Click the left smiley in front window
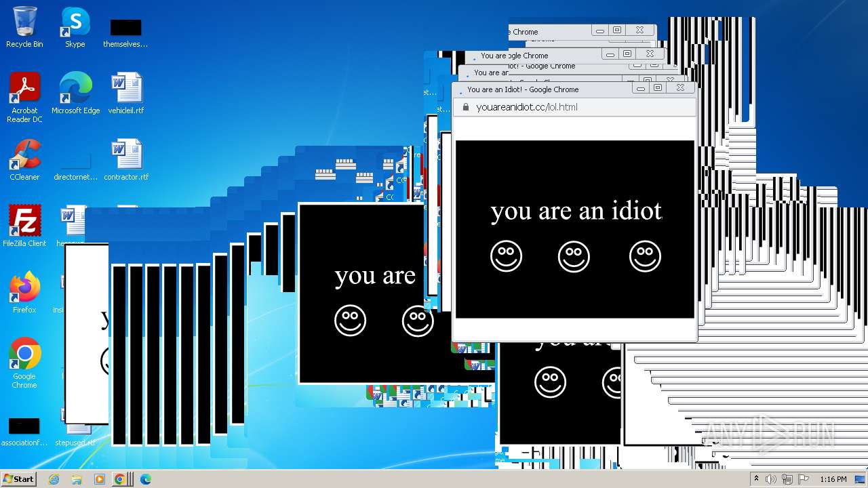The height and width of the screenshot is (488, 868). pyautogui.click(x=506, y=256)
